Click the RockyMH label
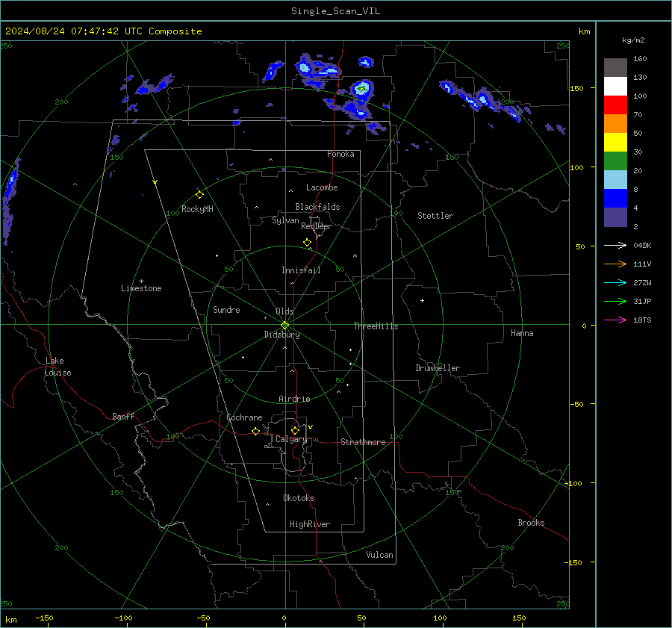672x628 pixels. [x=197, y=209]
